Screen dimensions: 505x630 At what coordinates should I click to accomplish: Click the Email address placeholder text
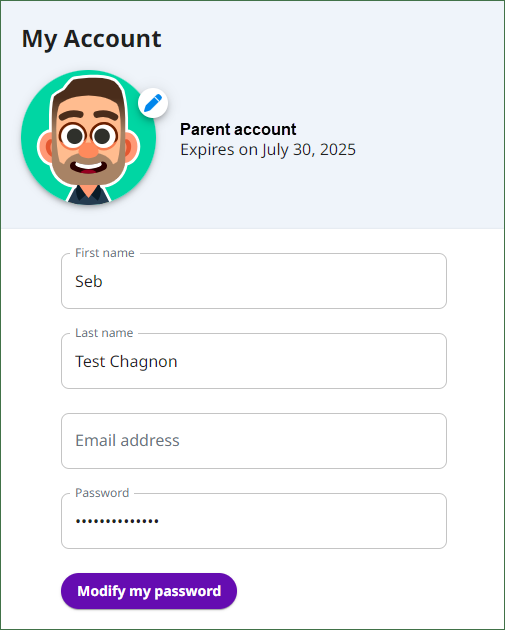(127, 441)
